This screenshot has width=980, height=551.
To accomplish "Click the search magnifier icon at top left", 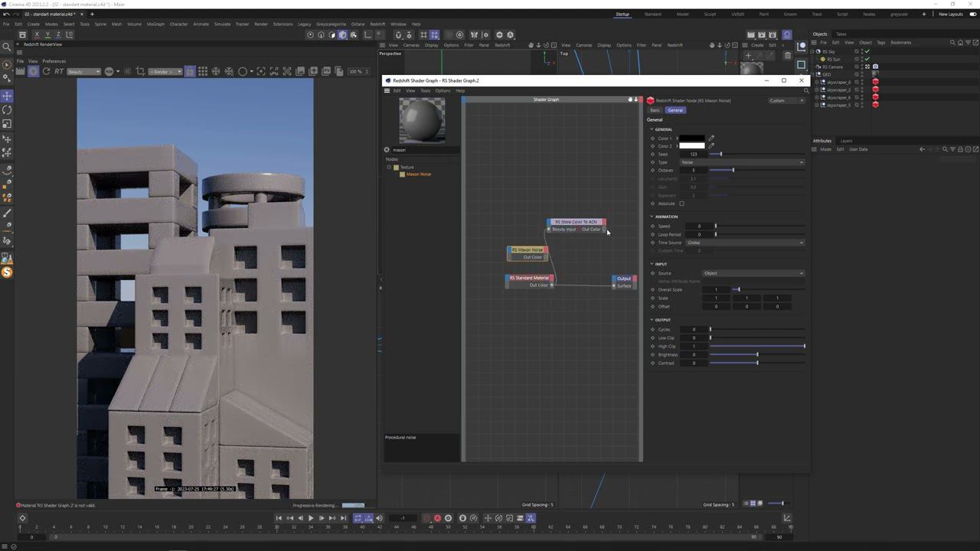I will [7, 47].
